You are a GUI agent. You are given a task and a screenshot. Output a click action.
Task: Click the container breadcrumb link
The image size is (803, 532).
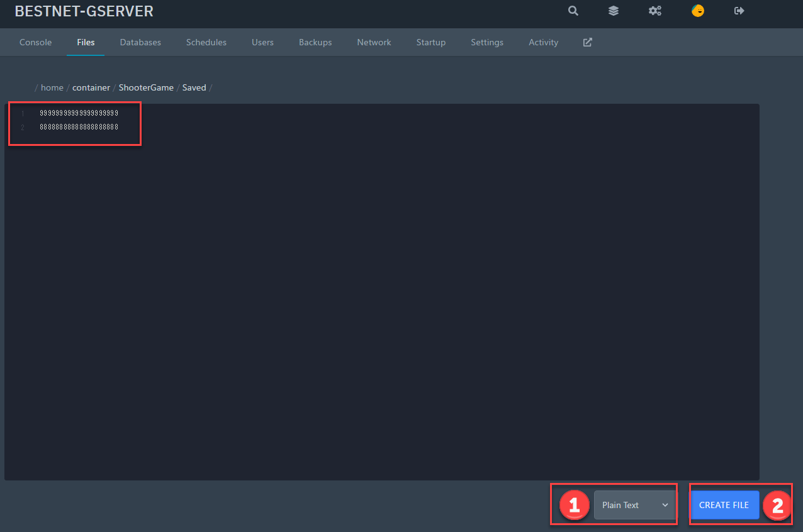(91, 87)
